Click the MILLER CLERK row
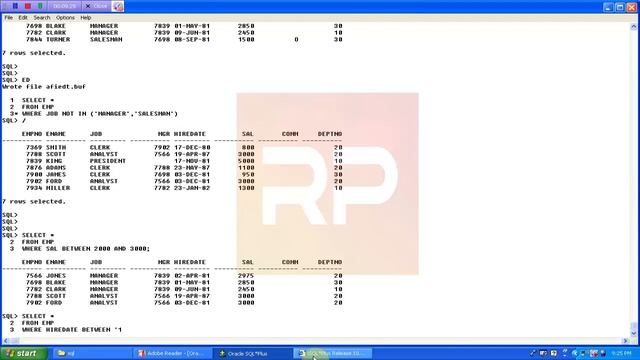Viewport: 640px width, 360px height. [184, 188]
